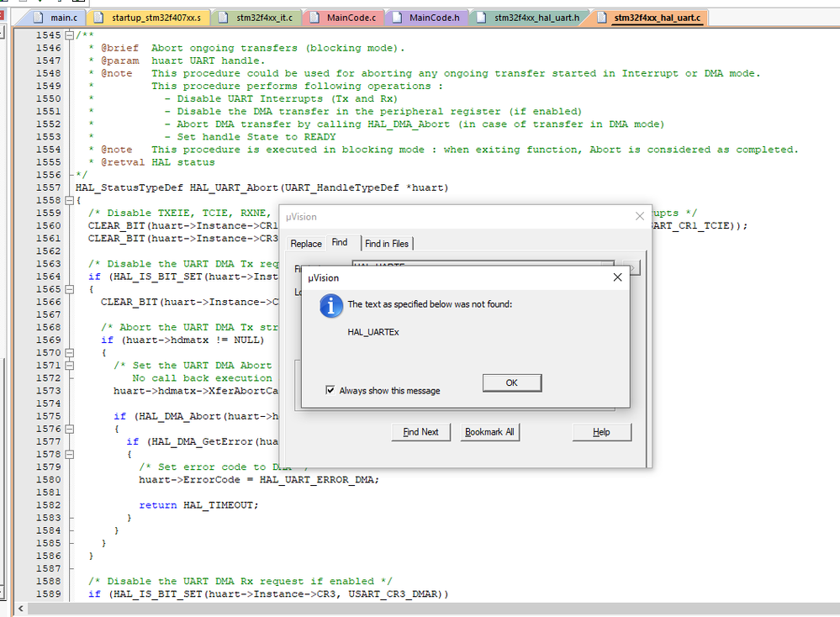Click the arrow button beside Find field
Image resolution: width=840 pixels, height=617 pixels.
(632, 266)
